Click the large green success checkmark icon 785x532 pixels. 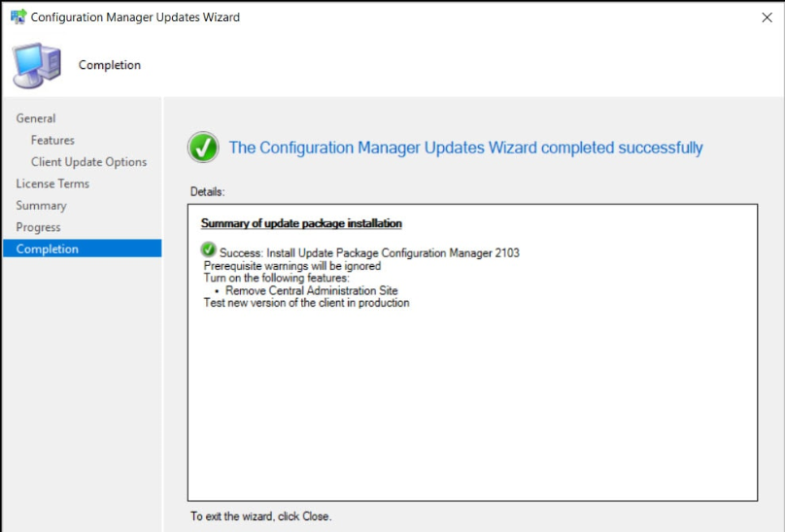click(x=203, y=148)
